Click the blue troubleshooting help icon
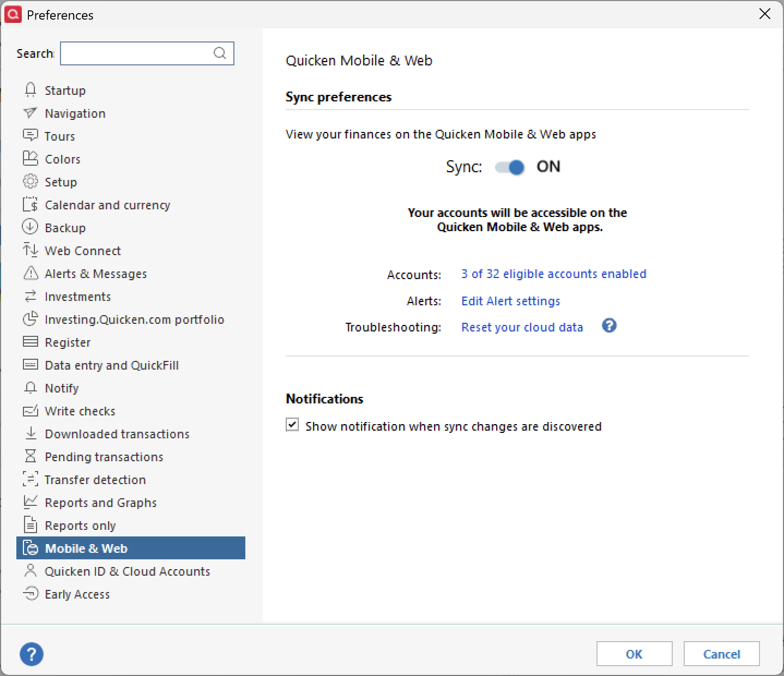The width and height of the screenshot is (784, 676). pos(609,326)
